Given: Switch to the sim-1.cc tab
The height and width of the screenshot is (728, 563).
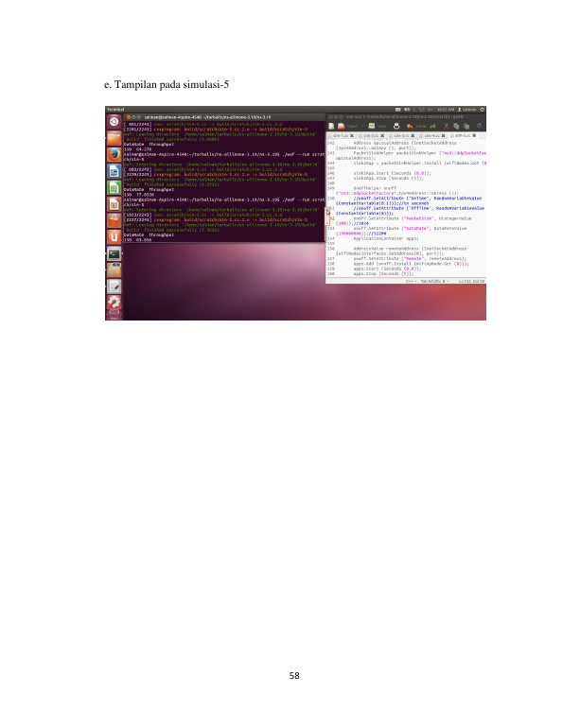Looking at the screenshot, I should pyautogui.click(x=340, y=135).
